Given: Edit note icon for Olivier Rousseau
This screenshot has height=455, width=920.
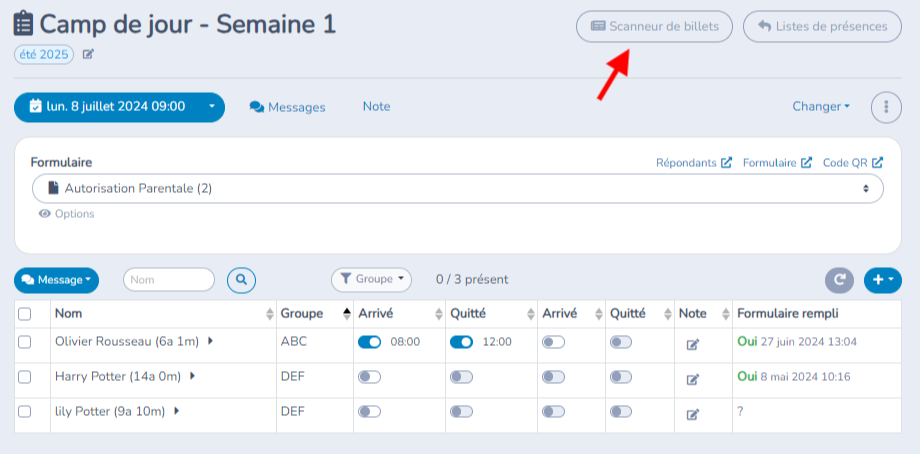Looking at the screenshot, I should pyautogui.click(x=692, y=345).
